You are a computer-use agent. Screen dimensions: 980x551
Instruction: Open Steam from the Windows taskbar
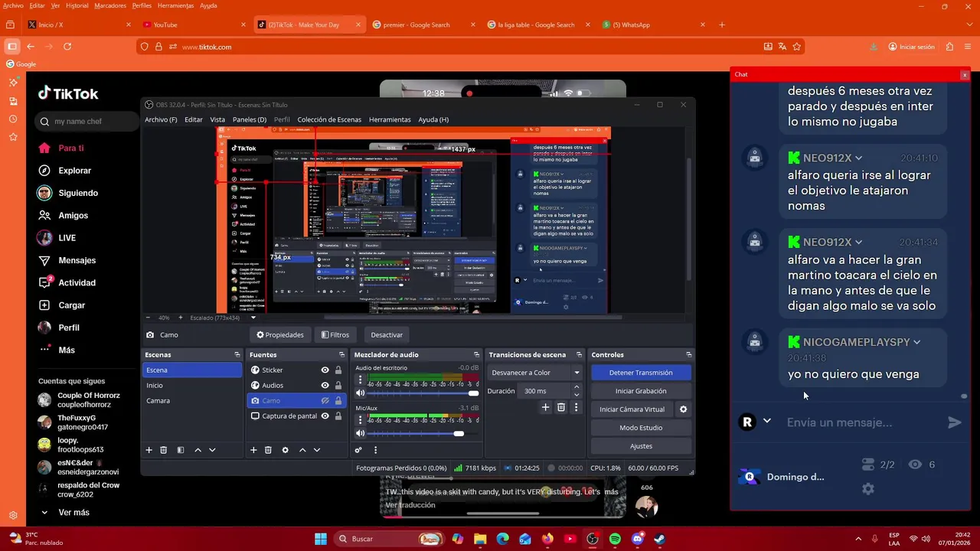pos(660,539)
